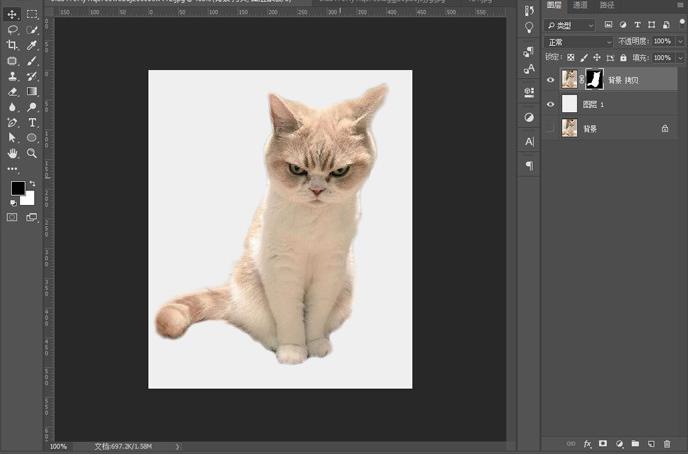Select the Quick Selection tool

pos(32,30)
